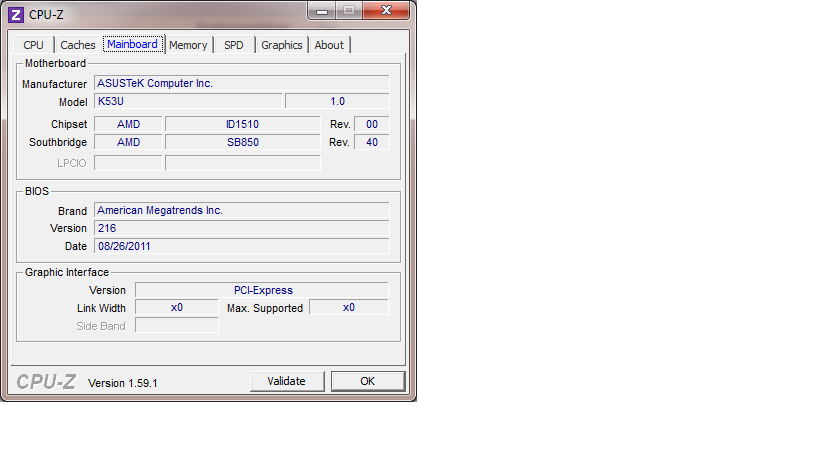Click the CPU-Z app icon in title bar
819x460 pixels.
[16, 15]
